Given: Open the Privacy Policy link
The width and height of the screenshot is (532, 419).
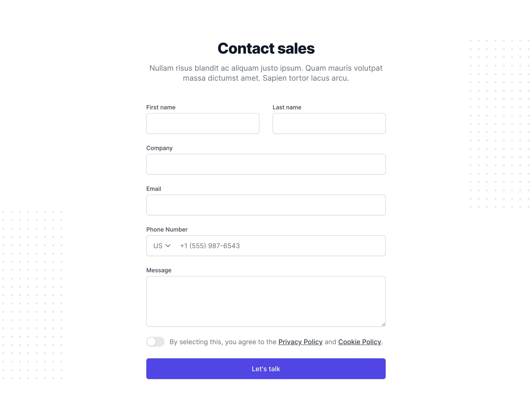Looking at the screenshot, I should click(x=300, y=342).
